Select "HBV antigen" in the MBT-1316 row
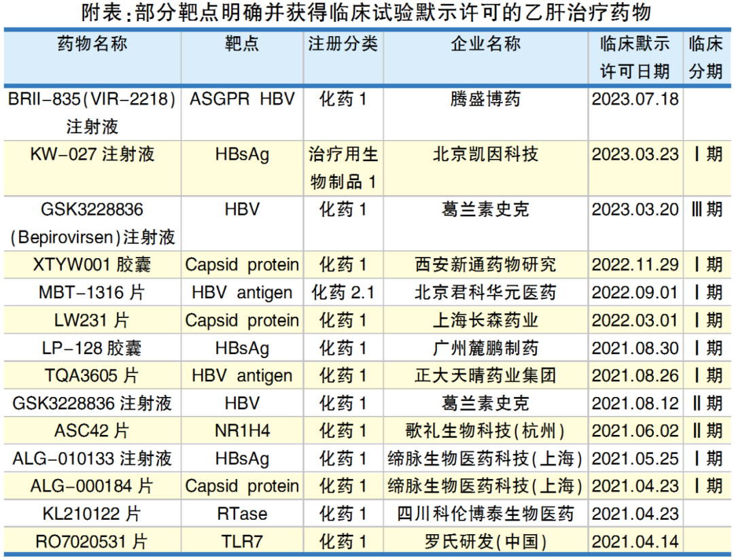Viewport: 734px width, 560px height. tap(241, 292)
